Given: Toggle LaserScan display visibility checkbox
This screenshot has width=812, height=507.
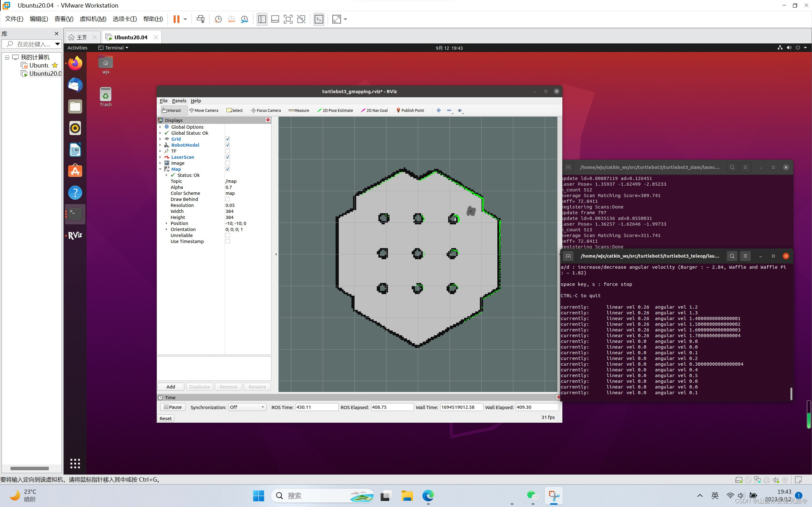Looking at the screenshot, I should click(227, 157).
